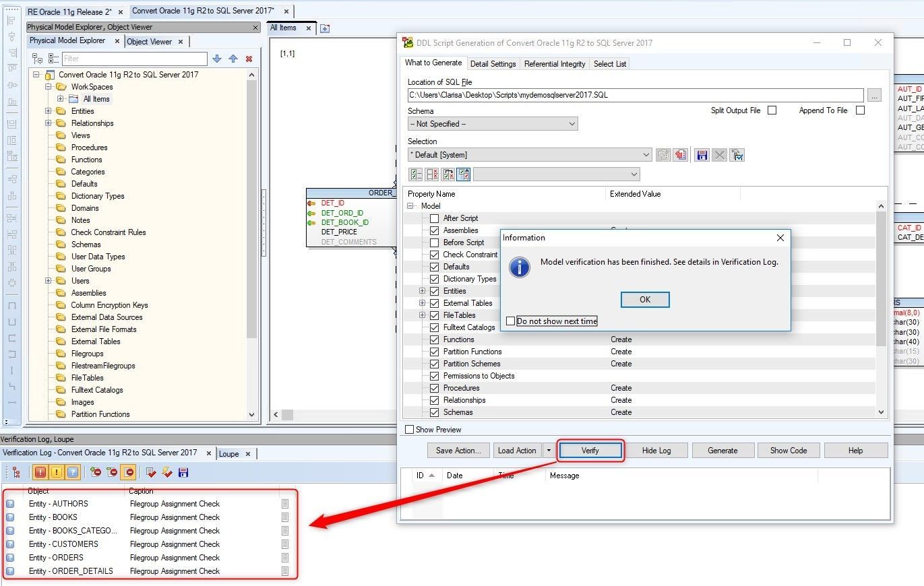Toggle blue hint filter in Verification Log
The image size is (924, 586).
click(73, 472)
